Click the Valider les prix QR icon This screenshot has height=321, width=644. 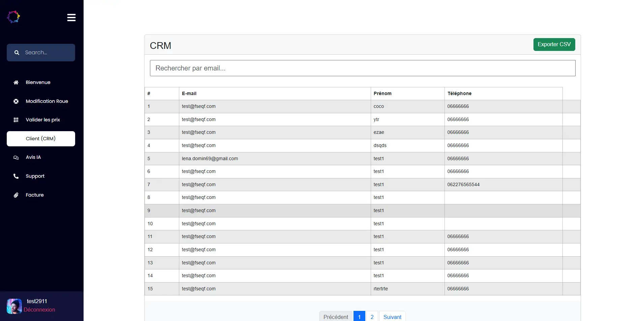(x=16, y=120)
